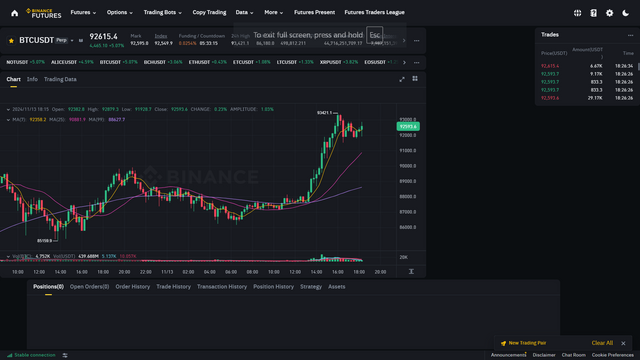This screenshot has width=640, height=360.
Task: Open the language globe icon
Action: coord(577,13)
